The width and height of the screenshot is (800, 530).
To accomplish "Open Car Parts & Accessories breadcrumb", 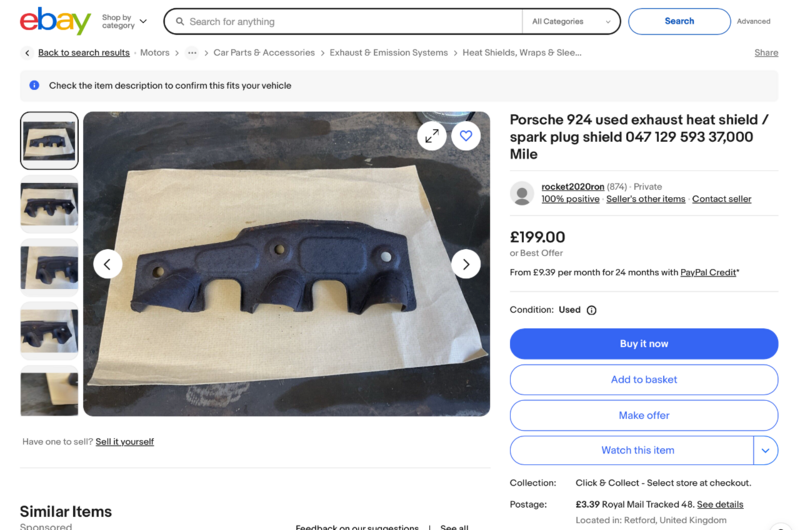I will click(264, 53).
